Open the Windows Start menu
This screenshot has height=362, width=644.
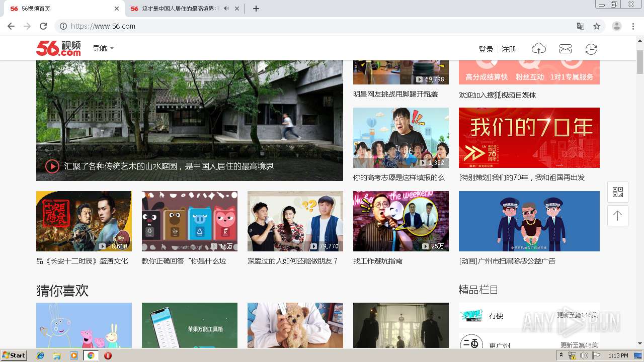pos(14,355)
